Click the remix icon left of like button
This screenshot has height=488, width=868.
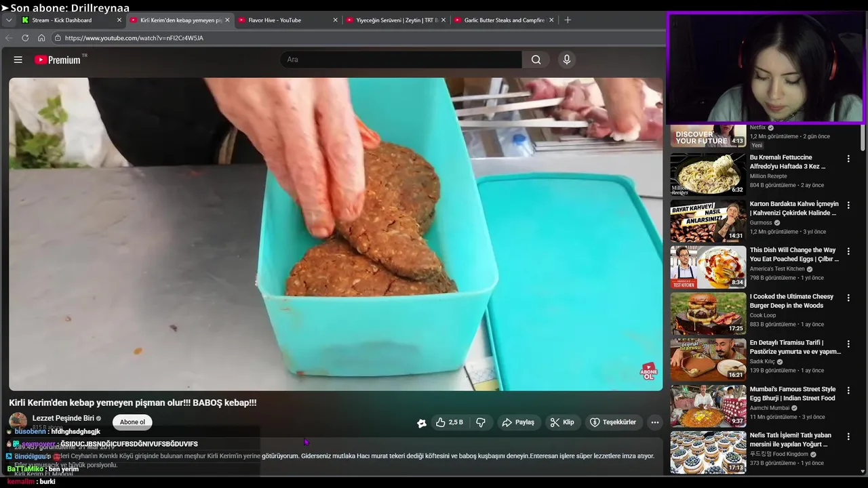point(422,423)
